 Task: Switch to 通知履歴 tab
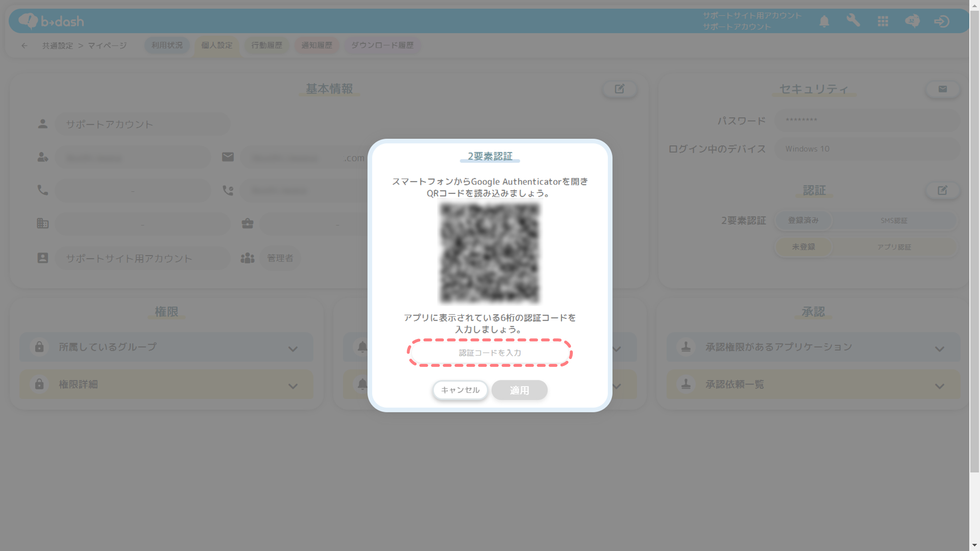pyautogui.click(x=317, y=45)
